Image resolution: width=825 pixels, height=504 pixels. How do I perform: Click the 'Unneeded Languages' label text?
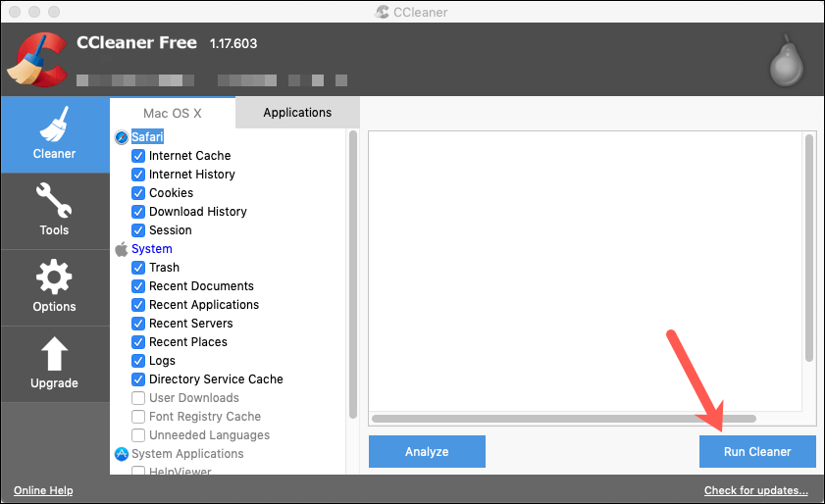(209, 435)
